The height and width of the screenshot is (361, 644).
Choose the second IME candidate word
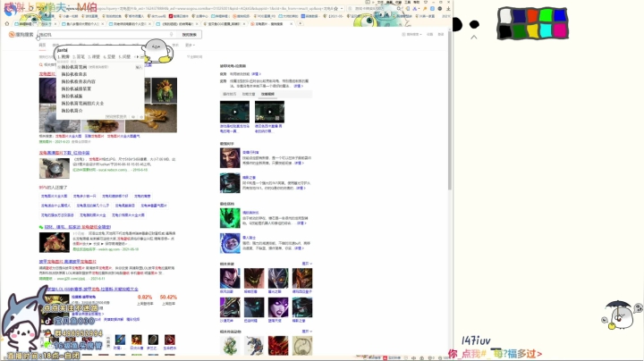79,56
